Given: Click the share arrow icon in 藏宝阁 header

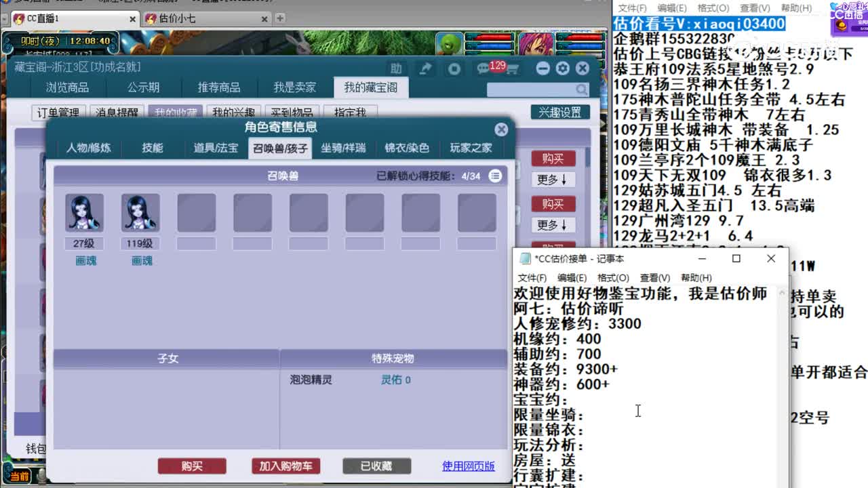Looking at the screenshot, I should [425, 68].
